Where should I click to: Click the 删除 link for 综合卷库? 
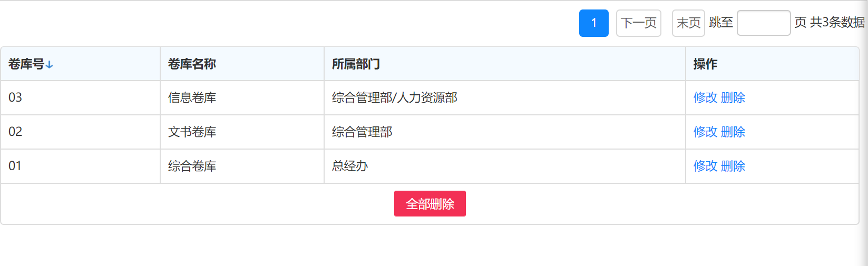click(x=733, y=166)
